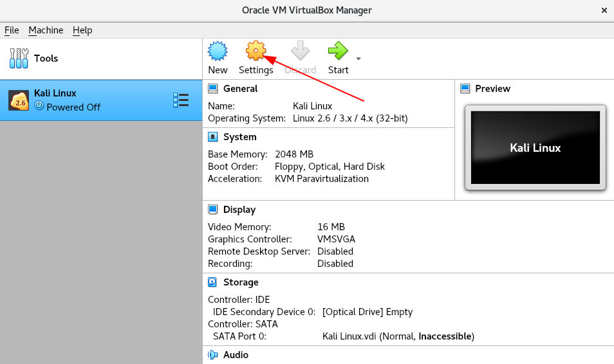Click the Storage section disk icon
The height and width of the screenshot is (364, 614).
(212, 282)
